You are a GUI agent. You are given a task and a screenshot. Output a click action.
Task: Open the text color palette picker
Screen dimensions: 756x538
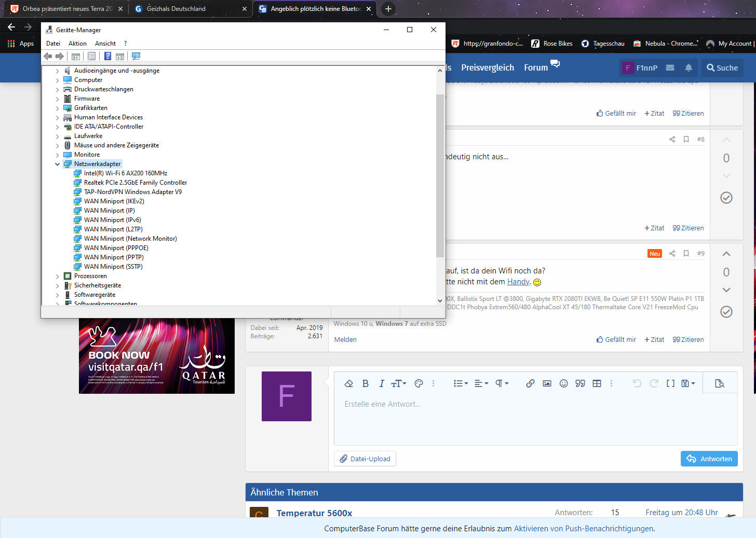tap(419, 383)
